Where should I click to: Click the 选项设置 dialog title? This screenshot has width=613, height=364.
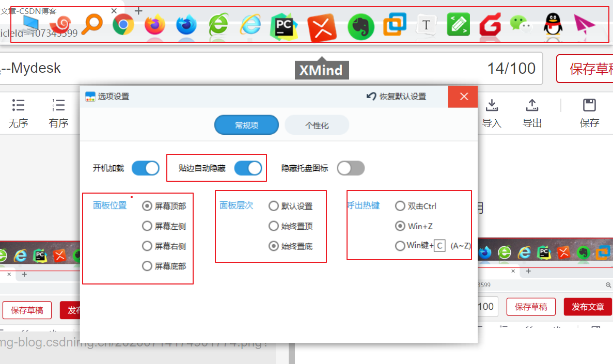point(114,96)
